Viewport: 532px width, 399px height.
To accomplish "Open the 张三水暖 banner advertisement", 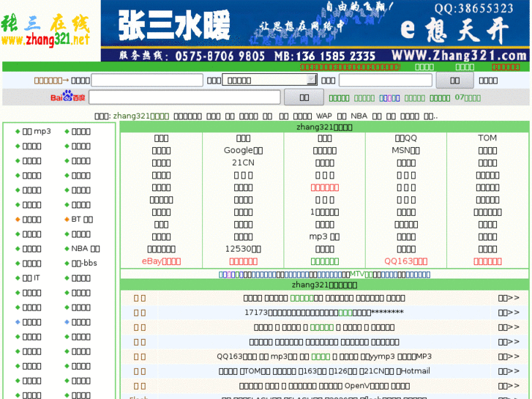I will (x=315, y=31).
